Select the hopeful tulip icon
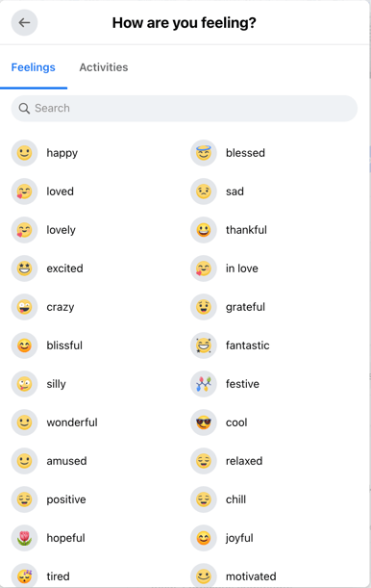The width and height of the screenshot is (371, 588). [24, 538]
